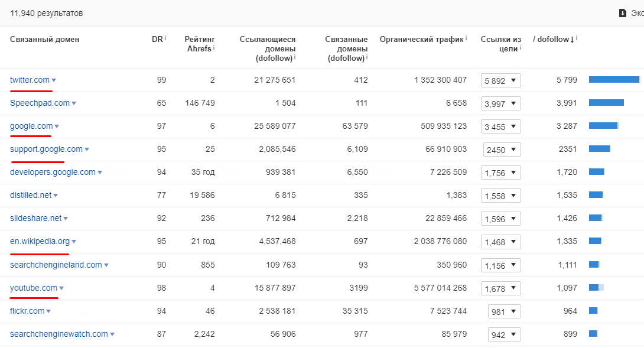Open the distilled.net domain link
644x348 pixels.
coord(31,195)
